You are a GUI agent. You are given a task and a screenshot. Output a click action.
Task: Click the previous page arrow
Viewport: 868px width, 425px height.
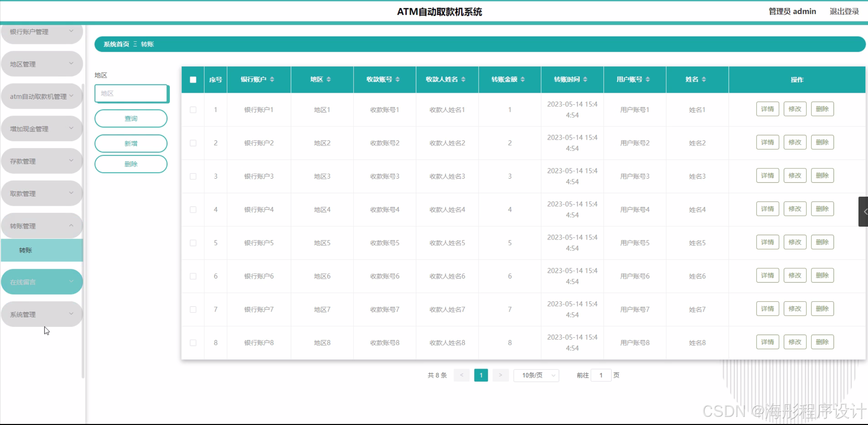[x=462, y=375]
